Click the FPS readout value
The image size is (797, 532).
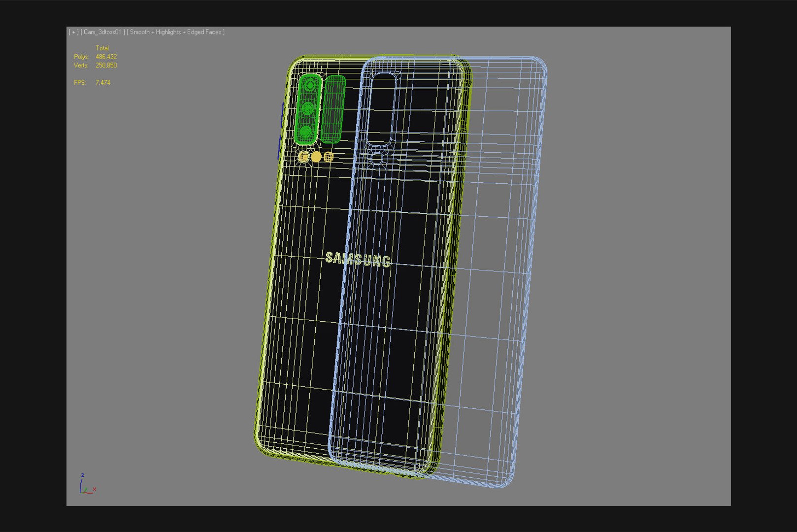pyautogui.click(x=103, y=83)
